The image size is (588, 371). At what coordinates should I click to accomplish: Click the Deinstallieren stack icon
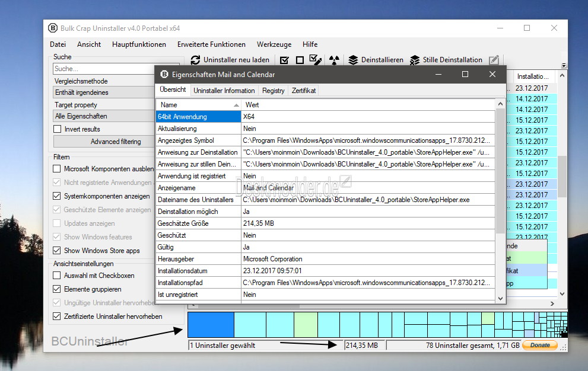(x=353, y=60)
